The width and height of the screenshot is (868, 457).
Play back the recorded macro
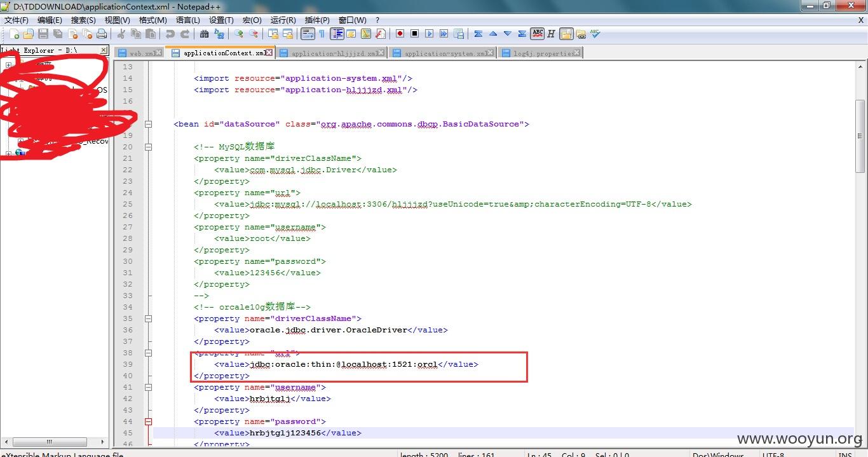click(429, 34)
